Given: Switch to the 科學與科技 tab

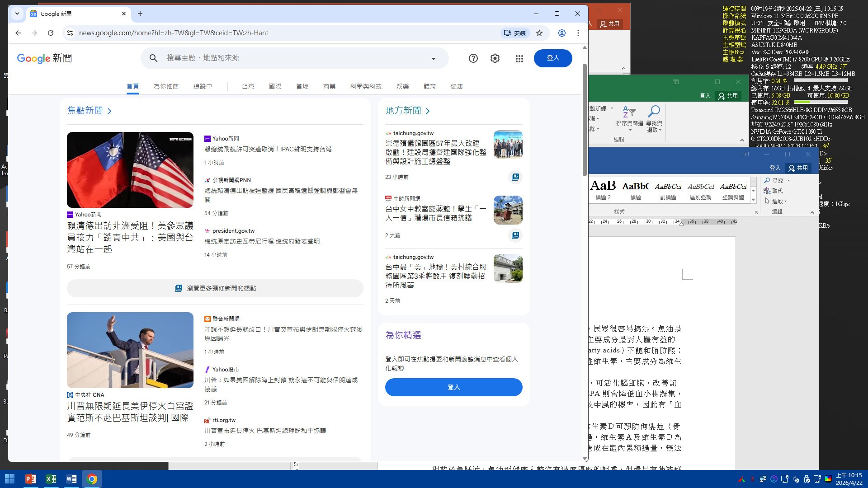Looking at the screenshot, I should click(x=365, y=86).
